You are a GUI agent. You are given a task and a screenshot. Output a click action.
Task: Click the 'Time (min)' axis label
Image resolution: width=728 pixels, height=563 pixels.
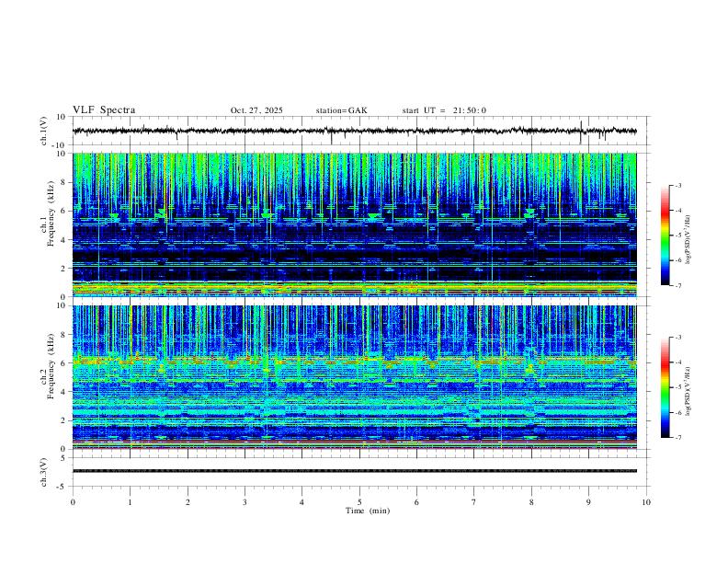coord(368,511)
